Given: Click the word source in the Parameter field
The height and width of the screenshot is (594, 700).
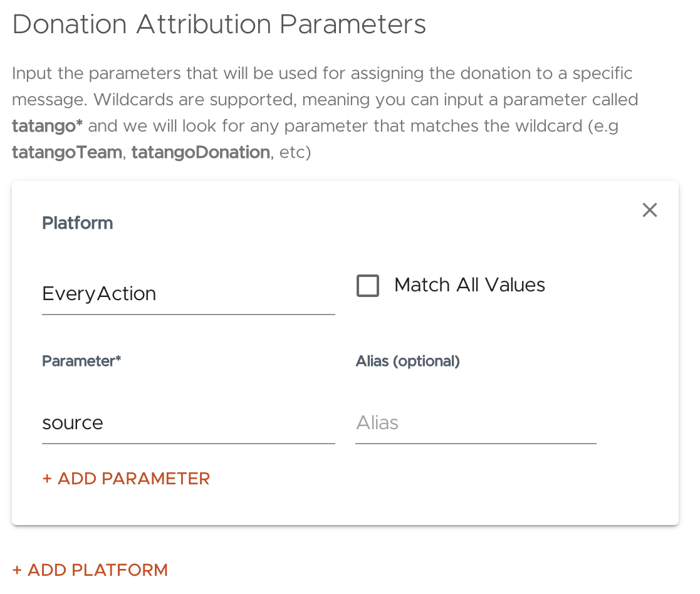Looking at the screenshot, I should point(73,423).
